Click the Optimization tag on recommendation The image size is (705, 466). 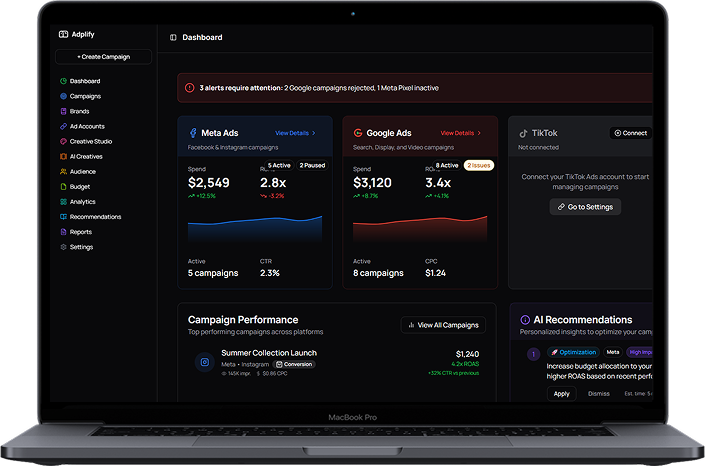(x=573, y=352)
